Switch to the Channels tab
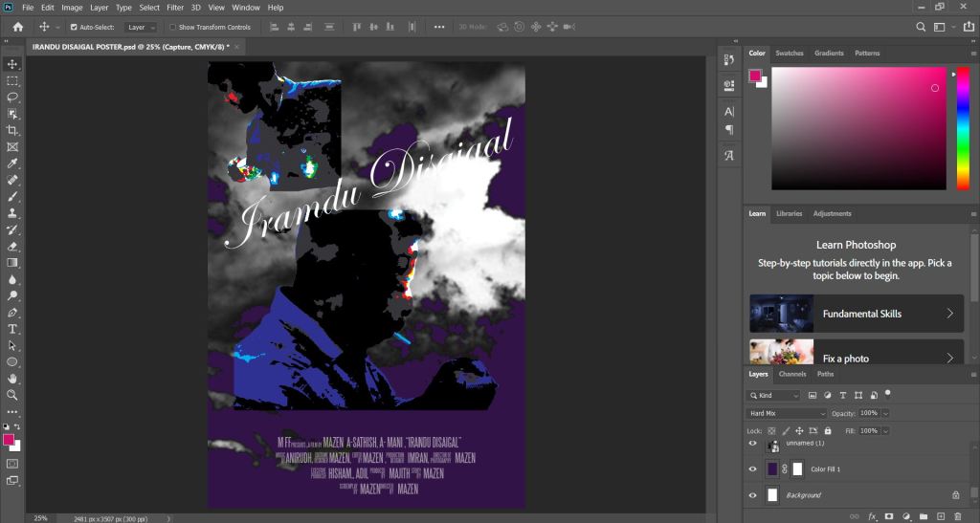Screen dimensions: 980x523 click(x=791, y=374)
